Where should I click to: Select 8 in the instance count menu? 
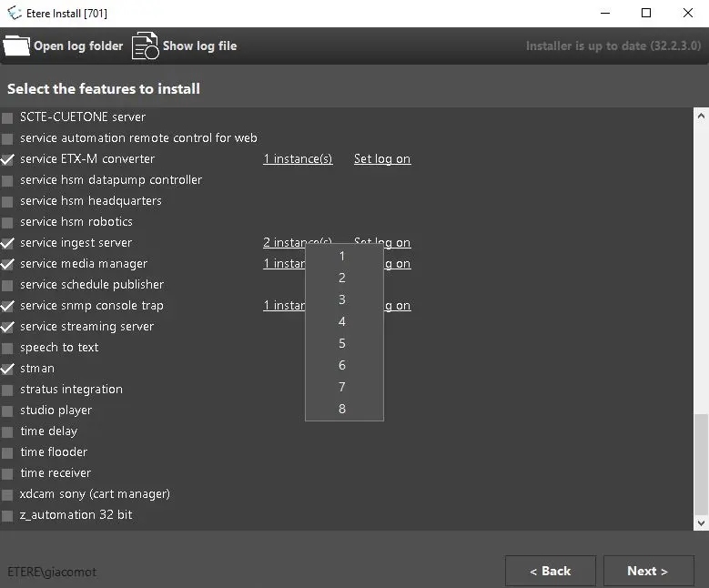(x=342, y=409)
